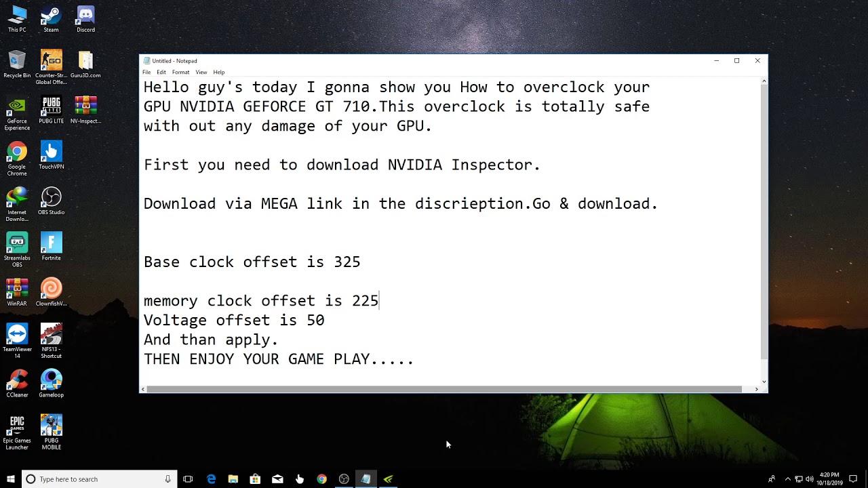
Task: Minimize the Notepad window
Action: coord(716,61)
